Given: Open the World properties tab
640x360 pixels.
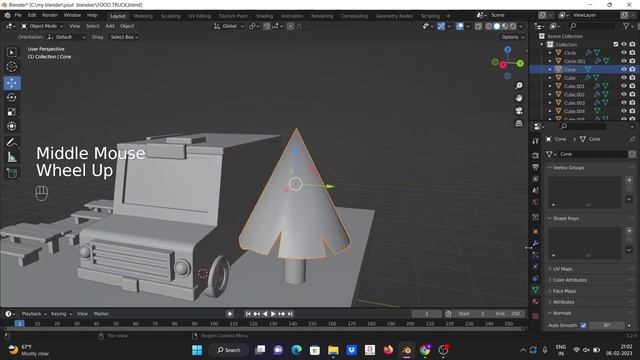Looking at the screenshot, I should [x=536, y=202].
